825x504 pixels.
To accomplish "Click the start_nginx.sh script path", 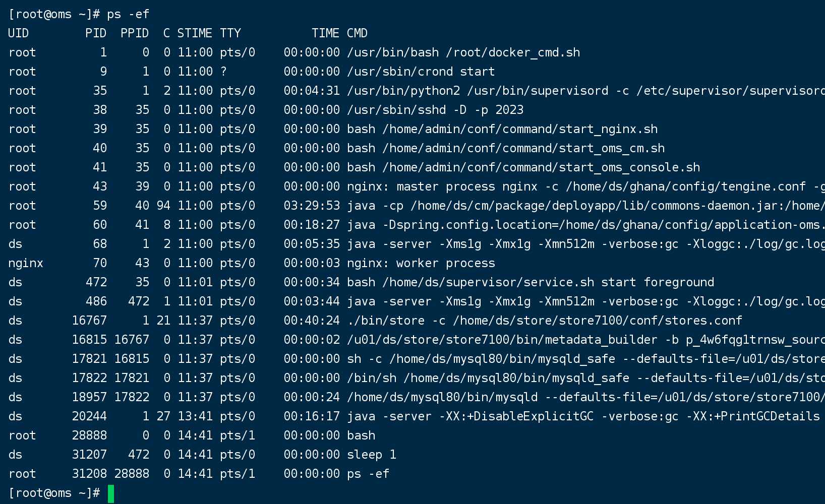I will [520, 129].
